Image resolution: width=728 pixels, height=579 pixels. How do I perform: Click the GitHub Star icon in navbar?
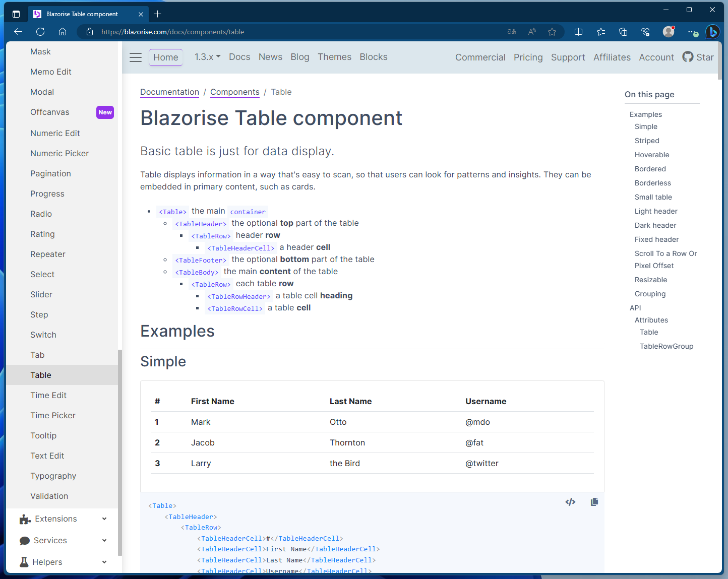click(688, 57)
